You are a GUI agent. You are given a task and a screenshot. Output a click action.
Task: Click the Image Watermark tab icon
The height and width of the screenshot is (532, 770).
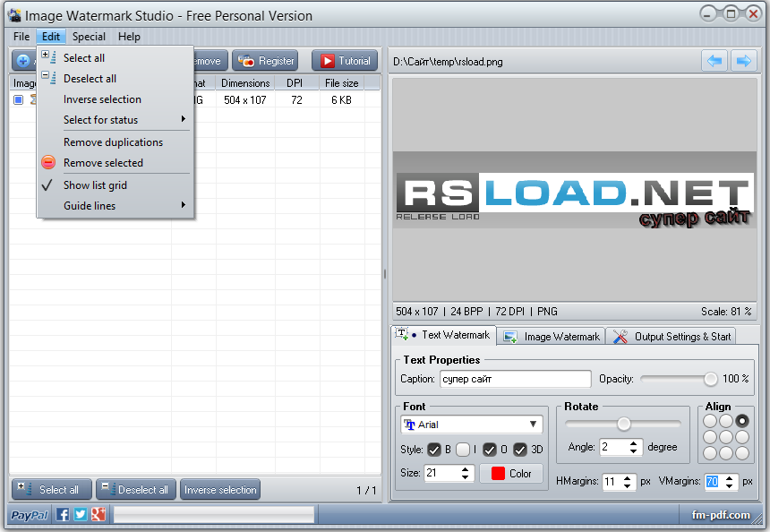(x=510, y=337)
